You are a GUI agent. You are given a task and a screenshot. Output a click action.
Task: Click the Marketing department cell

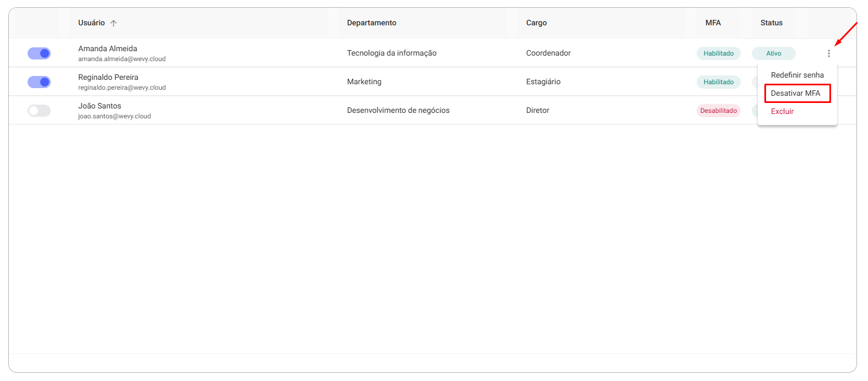364,81
